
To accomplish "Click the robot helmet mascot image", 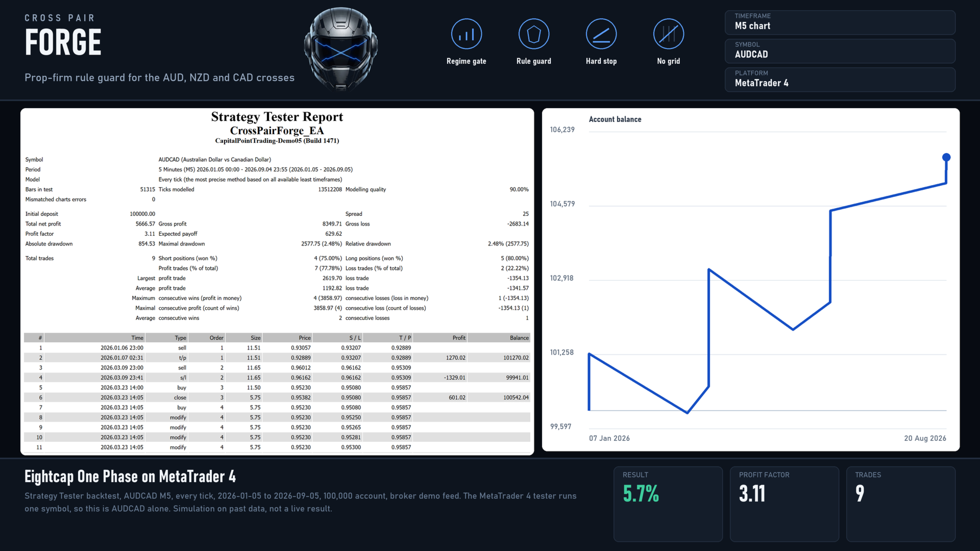I will pos(341,48).
